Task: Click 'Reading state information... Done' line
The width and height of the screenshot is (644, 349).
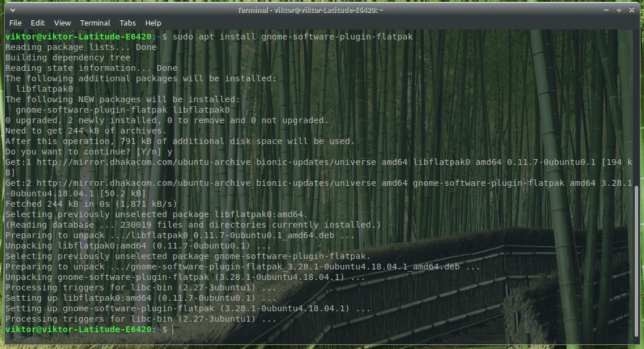Action: pos(91,68)
